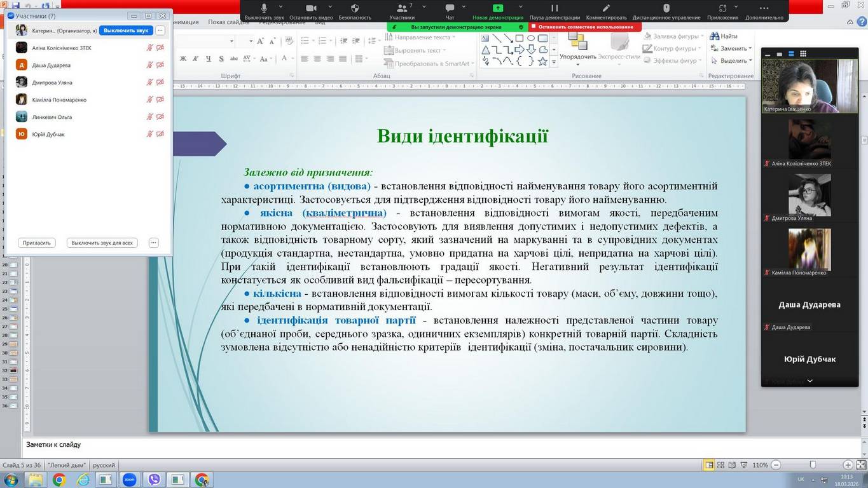
Task: Click the Find (Найти) binoculars icon
Action: [715, 36]
